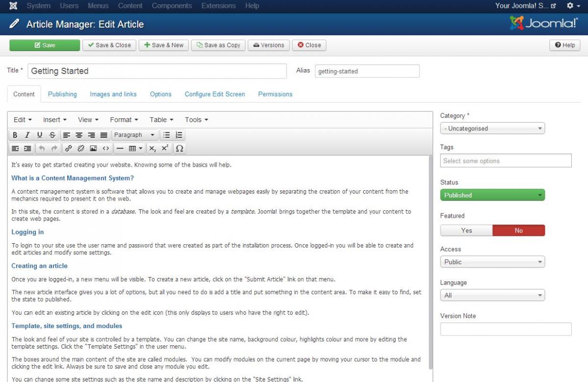Insert a hyperlink with link icon
This screenshot has width=588, height=382.
click(69, 148)
